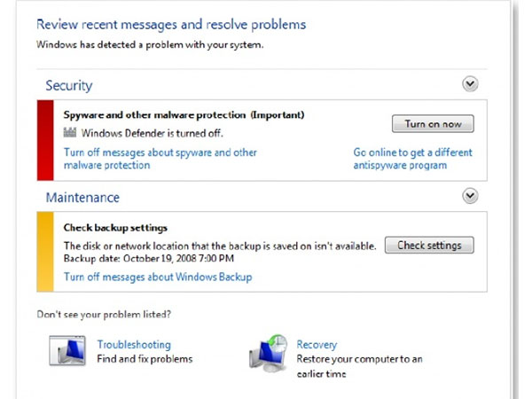The height and width of the screenshot is (399, 532).
Task: Open the Troubleshooting computer icon
Action: point(67,350)
